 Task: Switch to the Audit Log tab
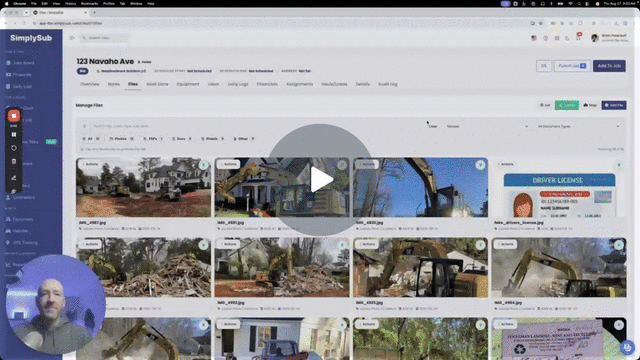coord(387,84)
